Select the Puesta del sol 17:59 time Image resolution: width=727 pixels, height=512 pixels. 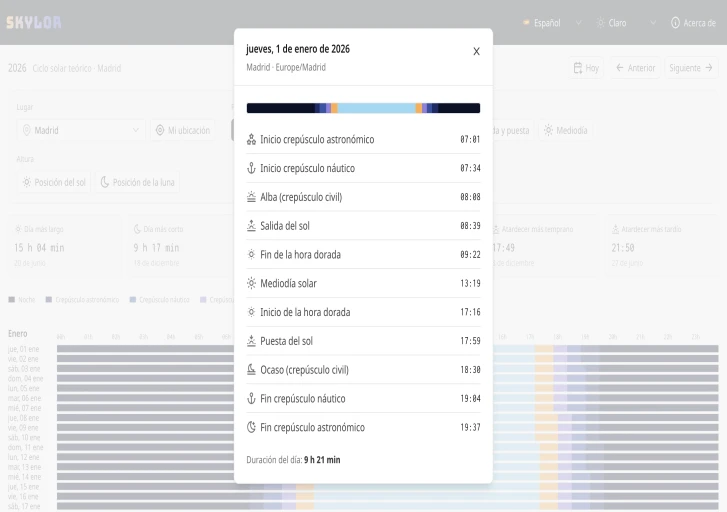(470, 341)
